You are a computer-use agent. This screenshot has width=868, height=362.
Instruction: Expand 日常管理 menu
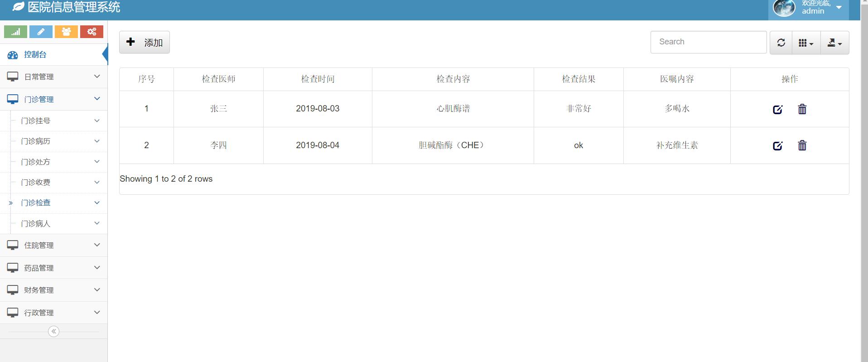(53, 77)
